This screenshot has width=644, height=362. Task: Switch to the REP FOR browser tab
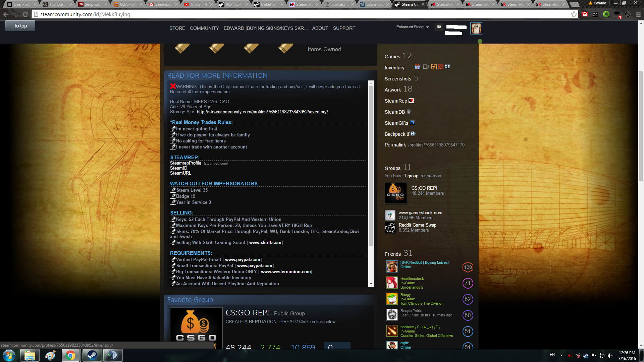[232, 4]
